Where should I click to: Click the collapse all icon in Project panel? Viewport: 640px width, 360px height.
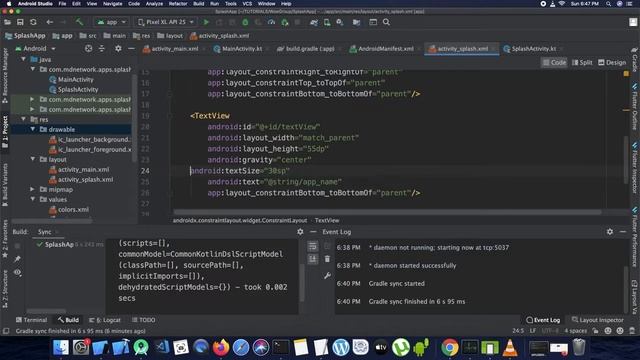tap(102, 49)
